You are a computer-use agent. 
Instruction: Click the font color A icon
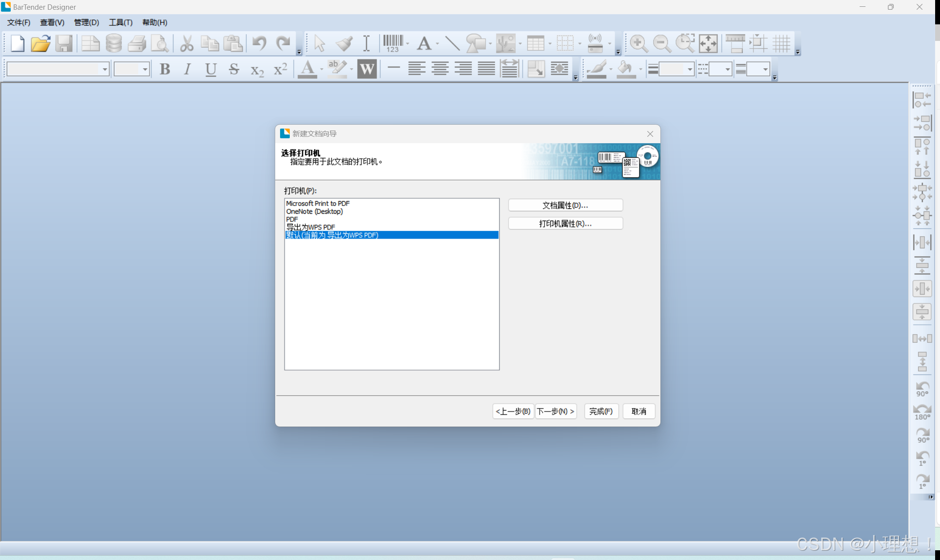pyautogui.click(x=307, y=69)
